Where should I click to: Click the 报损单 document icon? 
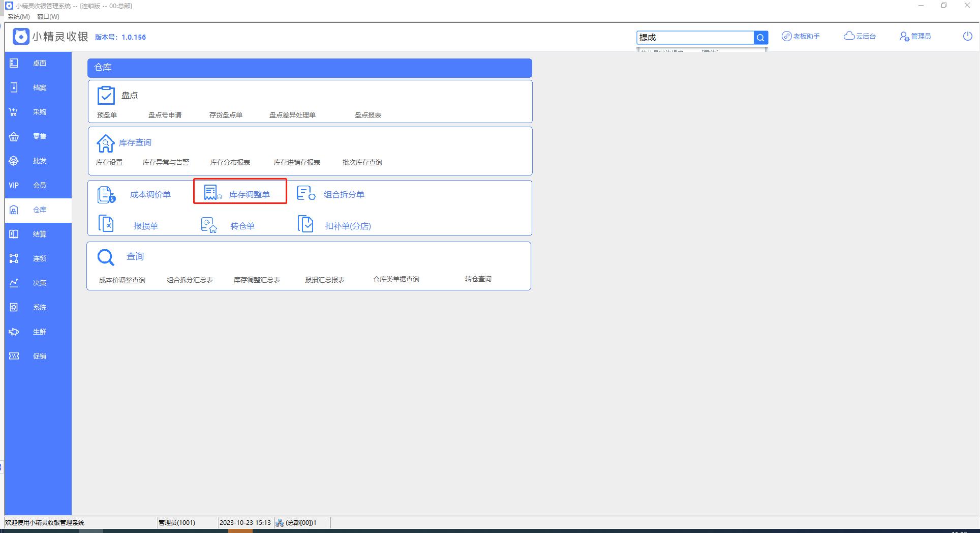coord(106,224)
